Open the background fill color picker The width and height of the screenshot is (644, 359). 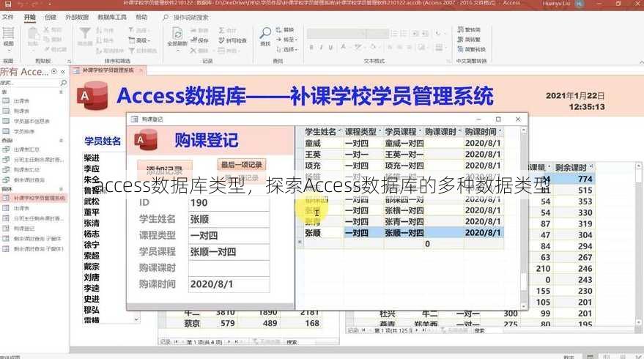point(373,47)
